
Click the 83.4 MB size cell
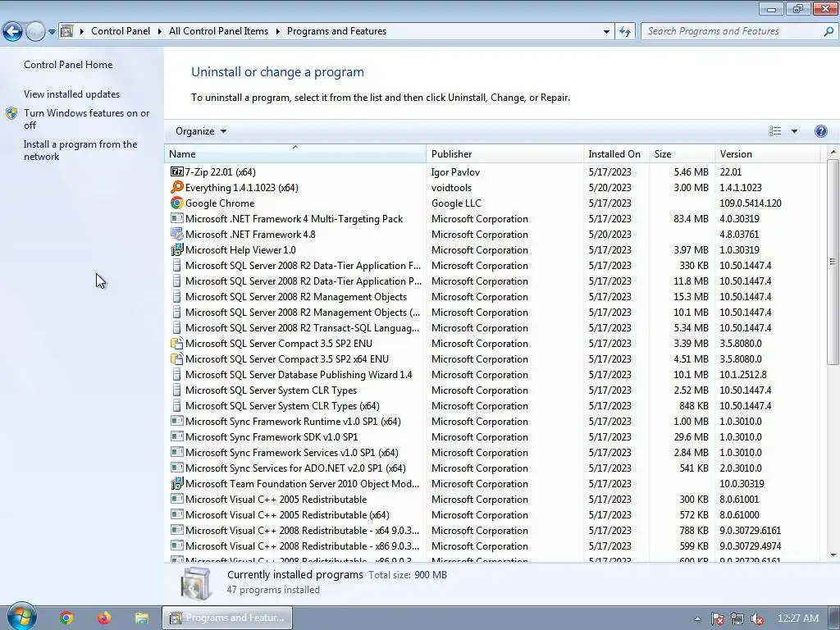tap(691, 218)
